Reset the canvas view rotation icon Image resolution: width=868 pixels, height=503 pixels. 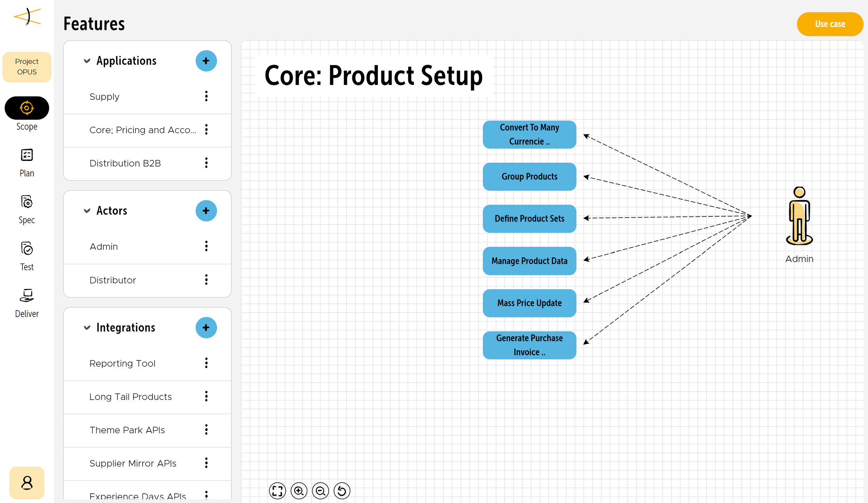342,491
